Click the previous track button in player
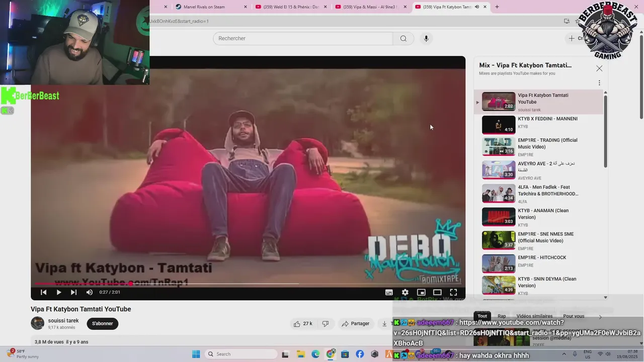 (44, 292)
